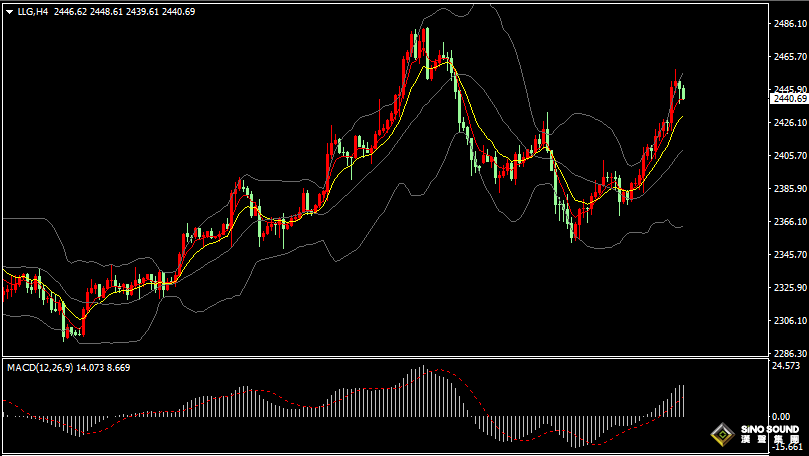The image size is (809, 456).
Task: Select the current price tag 2440.69
Action: pyautogui.click(x=789, y=98)
